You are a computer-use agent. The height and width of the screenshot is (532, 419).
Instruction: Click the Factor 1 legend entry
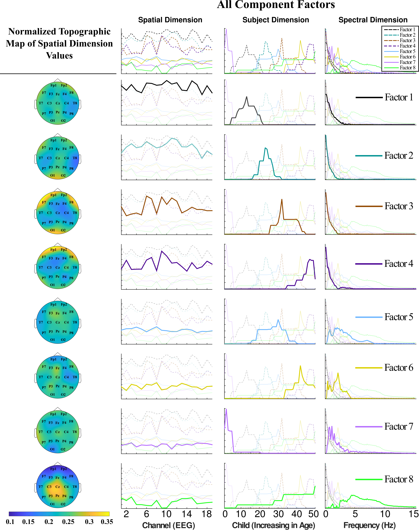(x=400, y=29)
